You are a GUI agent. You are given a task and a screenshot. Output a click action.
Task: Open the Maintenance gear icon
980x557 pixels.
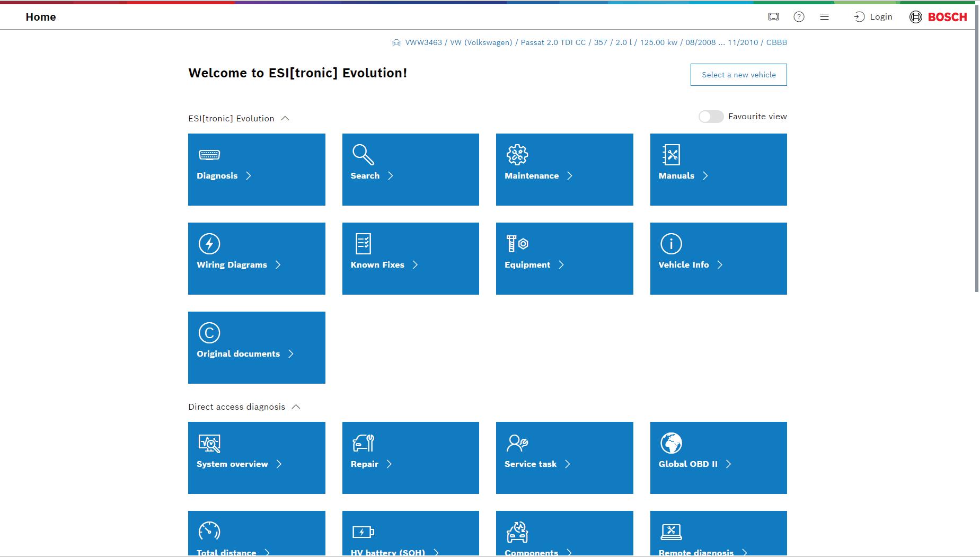pyautogui.click(x=517, y=155)
